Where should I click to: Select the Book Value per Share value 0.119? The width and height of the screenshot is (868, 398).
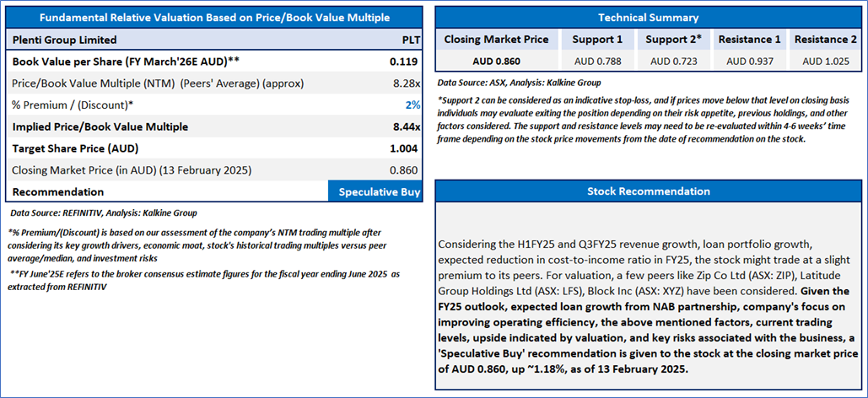point(405,62)
